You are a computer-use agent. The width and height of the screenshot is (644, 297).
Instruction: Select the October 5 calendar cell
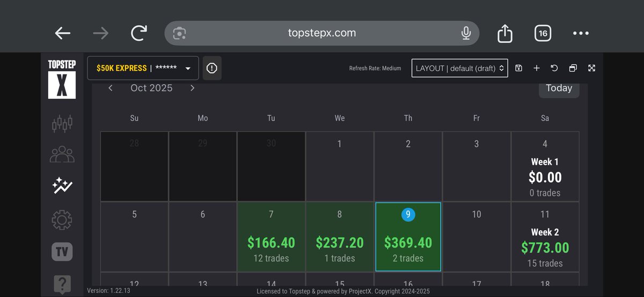tap(134, 236)
